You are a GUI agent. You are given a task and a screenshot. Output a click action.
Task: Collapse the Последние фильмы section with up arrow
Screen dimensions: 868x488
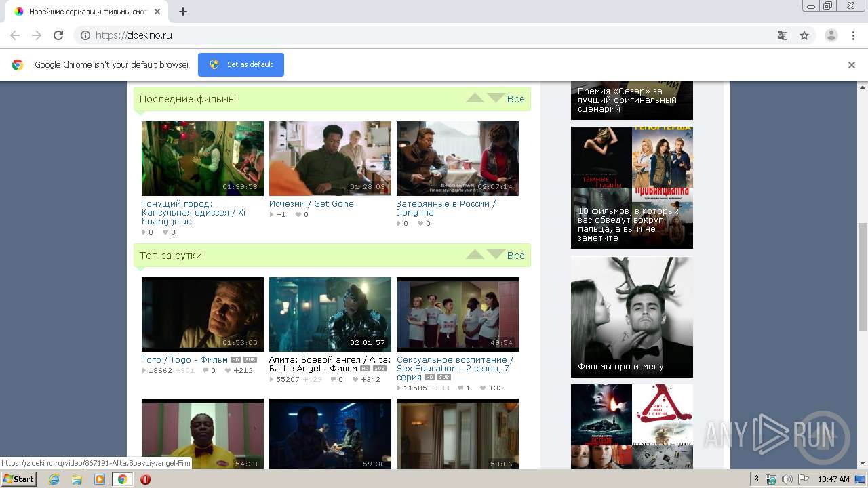[475, 98]
